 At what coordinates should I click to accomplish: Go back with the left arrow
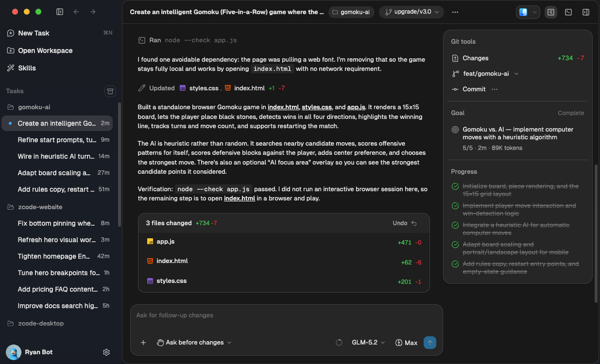coord(76,11)
